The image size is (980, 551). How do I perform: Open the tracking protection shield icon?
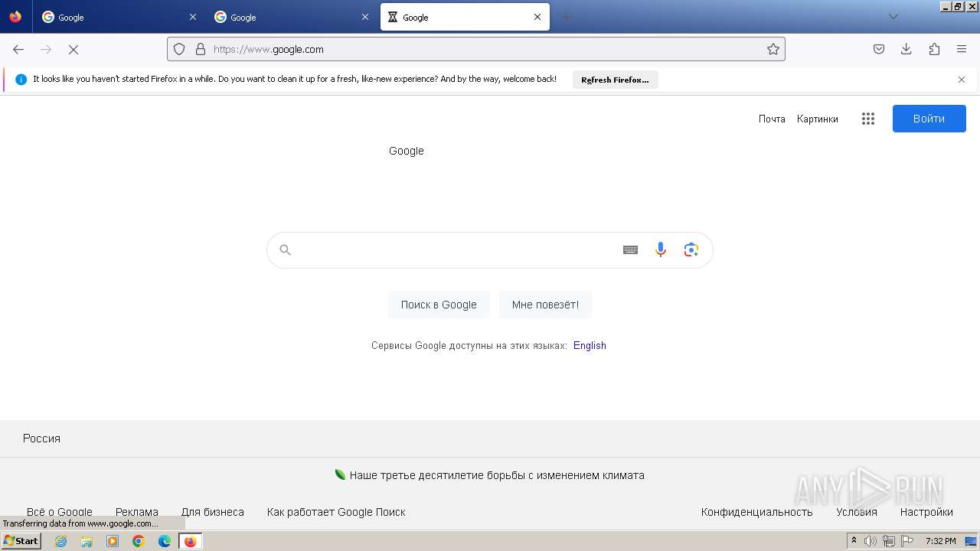[179, 49]
